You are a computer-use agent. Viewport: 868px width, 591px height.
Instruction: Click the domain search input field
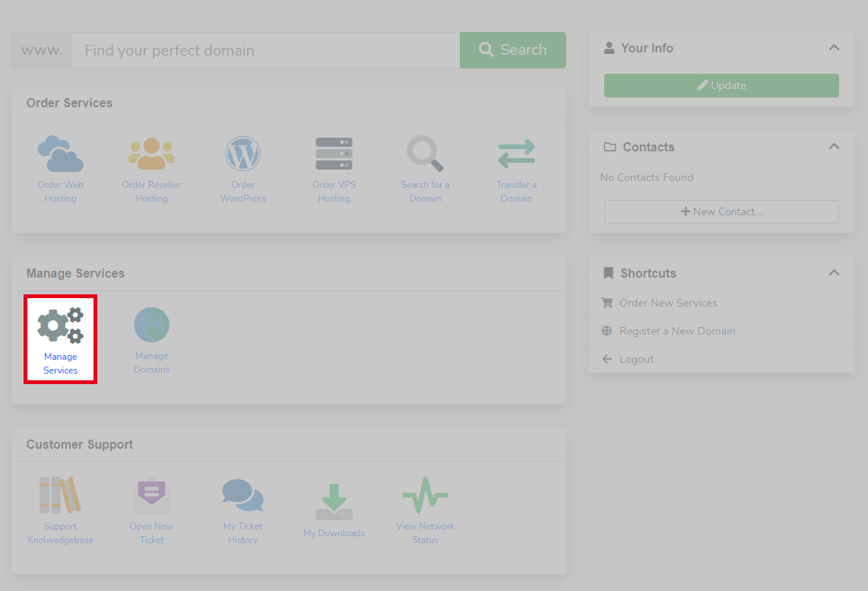265,50
